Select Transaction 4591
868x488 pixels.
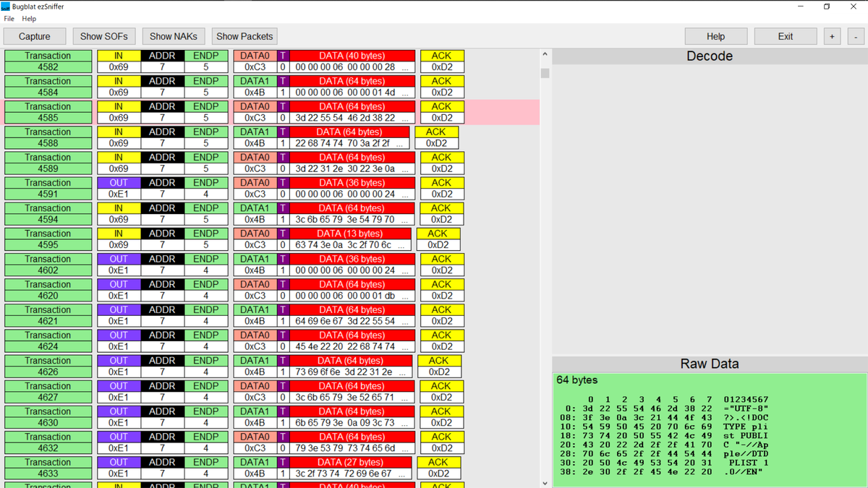click(x=48, y=188)
